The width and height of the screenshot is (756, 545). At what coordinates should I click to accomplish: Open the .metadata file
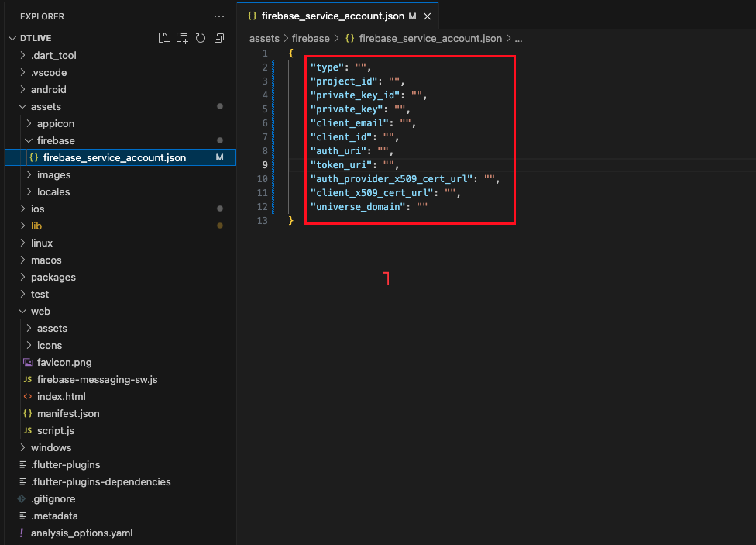click(121, 516)
